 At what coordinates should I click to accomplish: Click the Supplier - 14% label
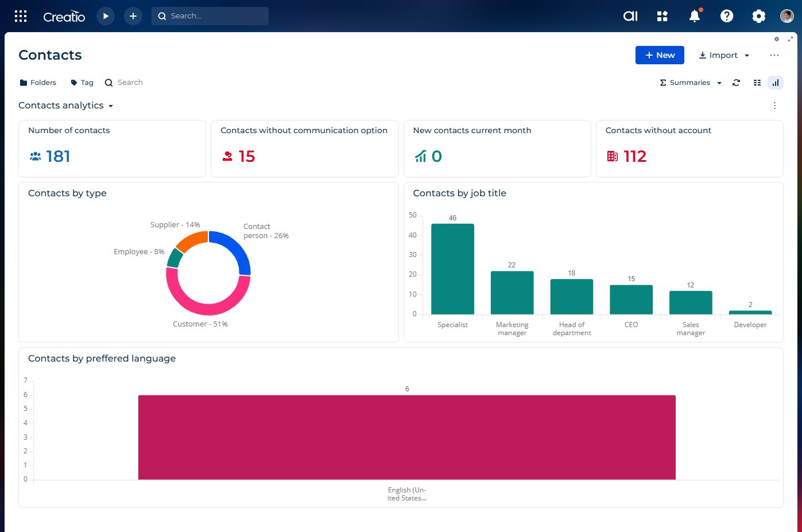(175, 225)
